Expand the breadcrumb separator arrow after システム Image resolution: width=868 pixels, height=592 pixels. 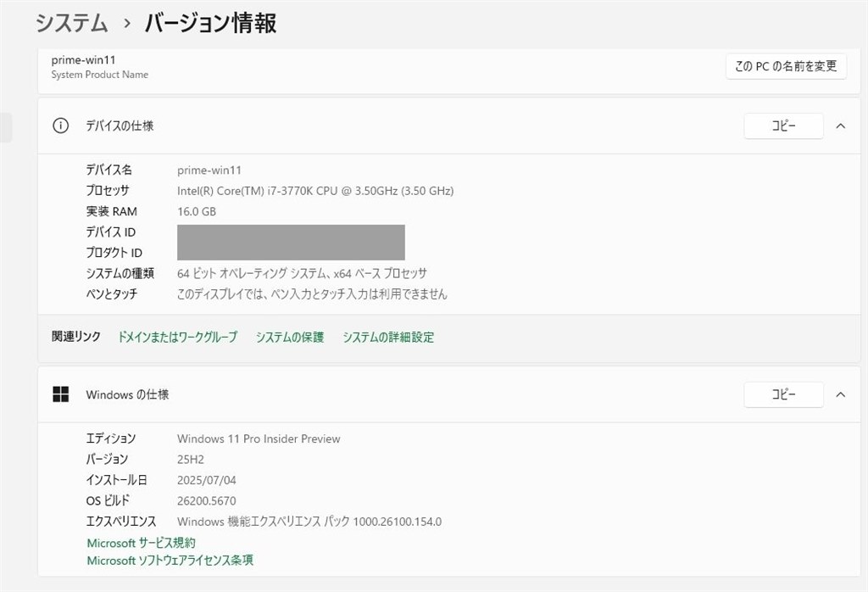125,24
